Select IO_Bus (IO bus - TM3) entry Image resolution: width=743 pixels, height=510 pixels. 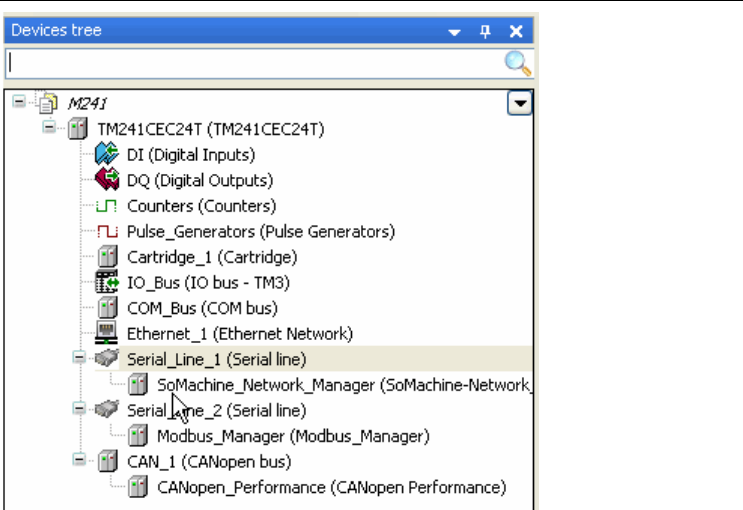point(208,282)
